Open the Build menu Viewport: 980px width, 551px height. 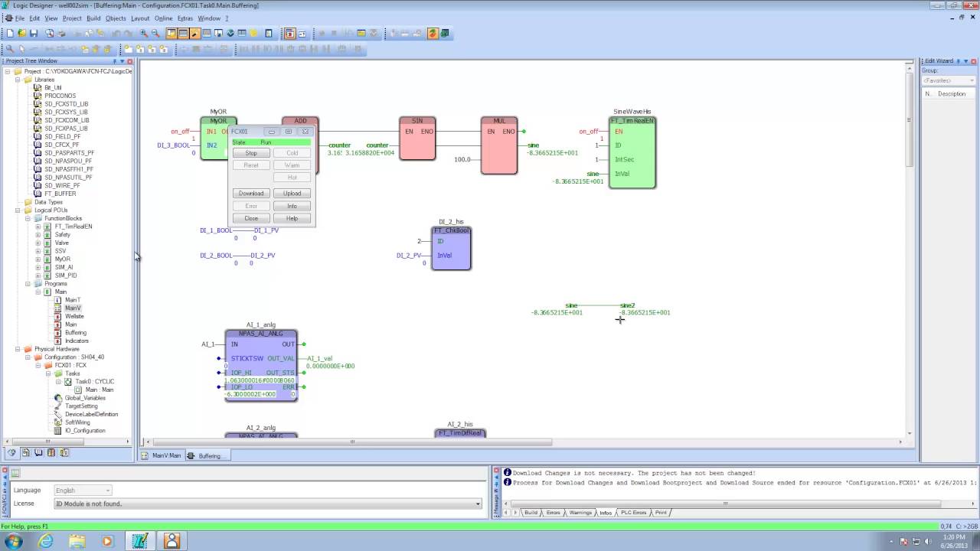(x=93, y=18)
